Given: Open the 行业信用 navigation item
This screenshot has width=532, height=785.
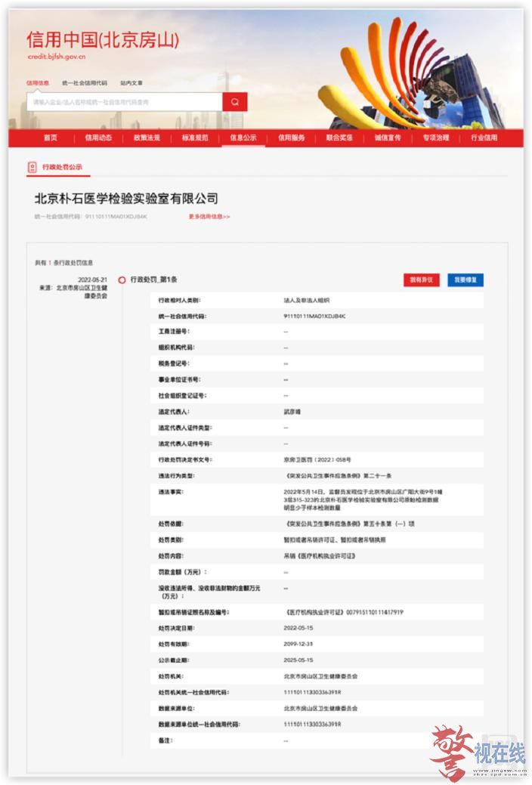Looking at the screenshot, I should pyautogui.click(x=484, y=138).
